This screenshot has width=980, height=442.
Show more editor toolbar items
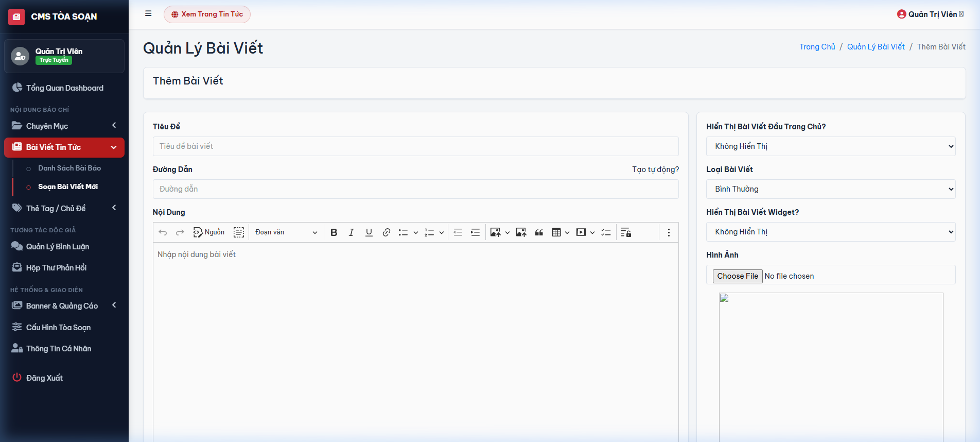click(669, 232)
